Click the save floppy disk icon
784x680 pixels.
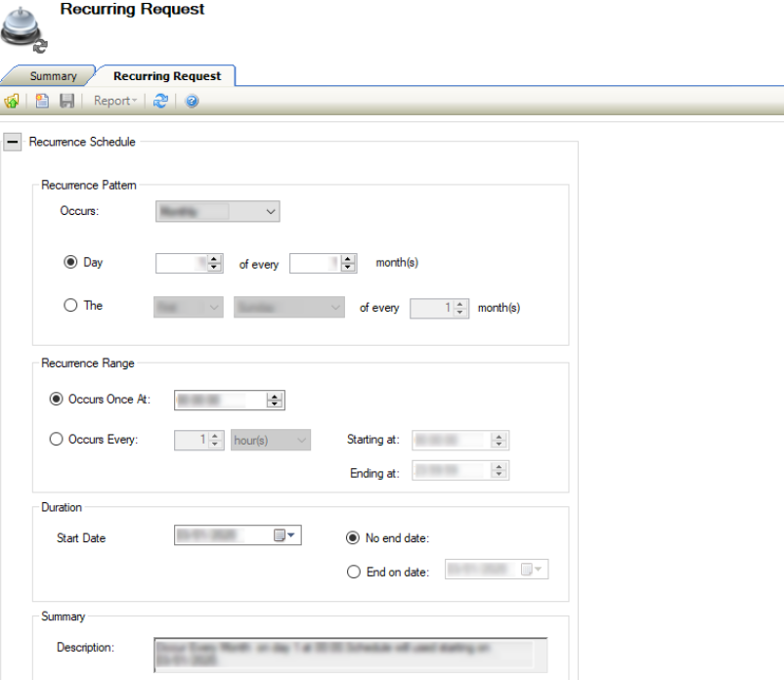(x=66, y=101)
